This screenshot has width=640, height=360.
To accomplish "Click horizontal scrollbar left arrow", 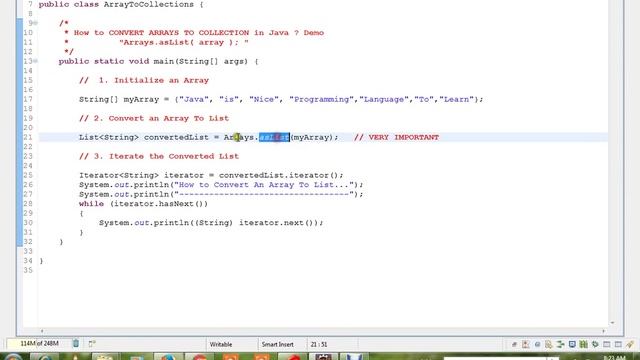I will click(x=42, y=331).
